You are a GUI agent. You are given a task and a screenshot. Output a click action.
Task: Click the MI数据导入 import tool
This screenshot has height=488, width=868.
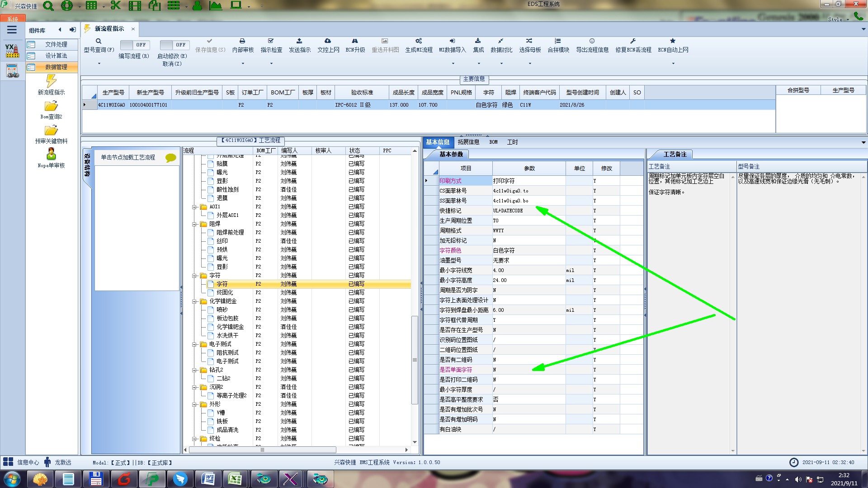453,46
